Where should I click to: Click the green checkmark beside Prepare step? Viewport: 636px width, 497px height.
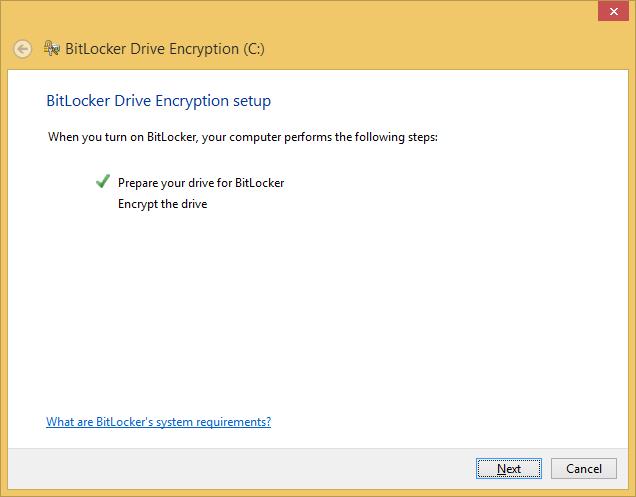point(102,182)
